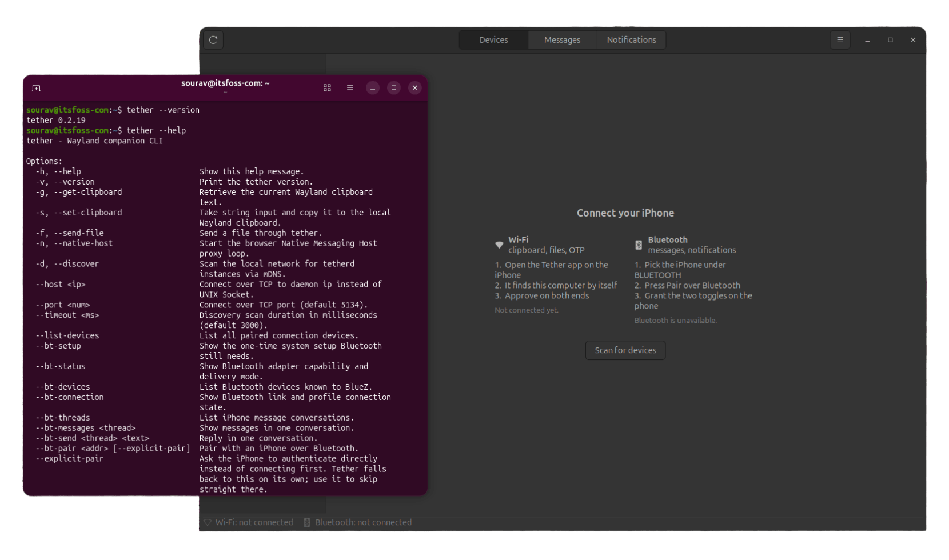Image resolution: width=949 pixels, height=560 pixels.
Task: Click 'messages, notifications' subtitle
Action: [692, 250]
